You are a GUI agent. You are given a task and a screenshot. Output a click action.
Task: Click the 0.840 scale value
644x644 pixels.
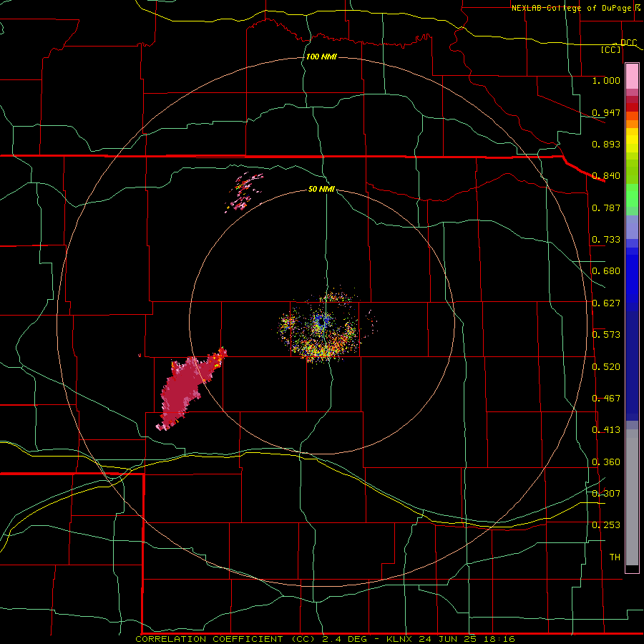pyautogui.click(x=606, y=176)
